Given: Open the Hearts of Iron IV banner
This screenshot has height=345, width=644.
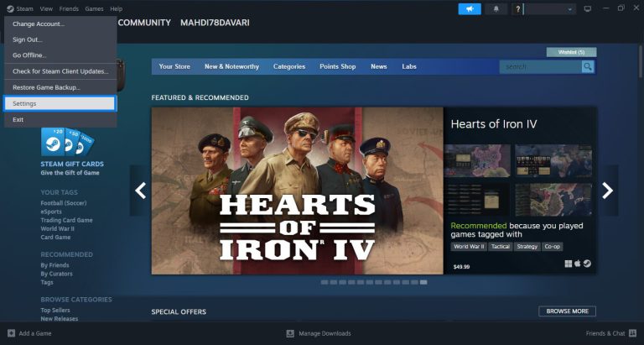Looking at the screenshot, I should coord(297,191).
